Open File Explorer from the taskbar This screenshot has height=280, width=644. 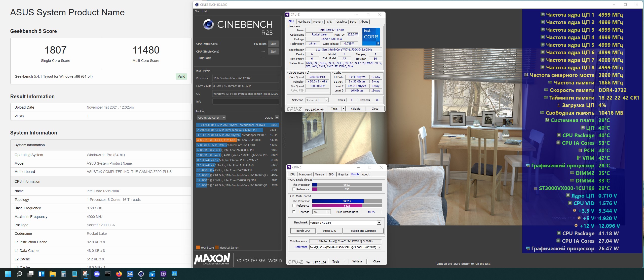[52, 274]
